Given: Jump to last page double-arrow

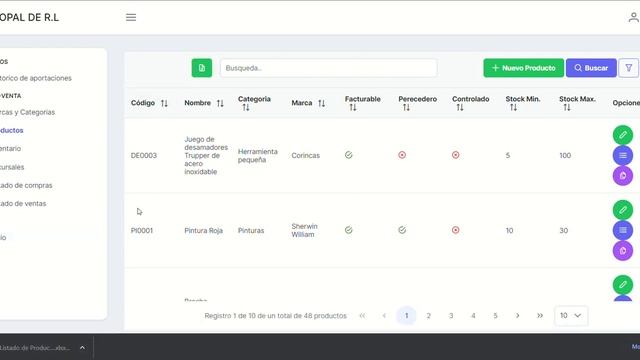Looking at the screenshot, I should click(540, 316).
